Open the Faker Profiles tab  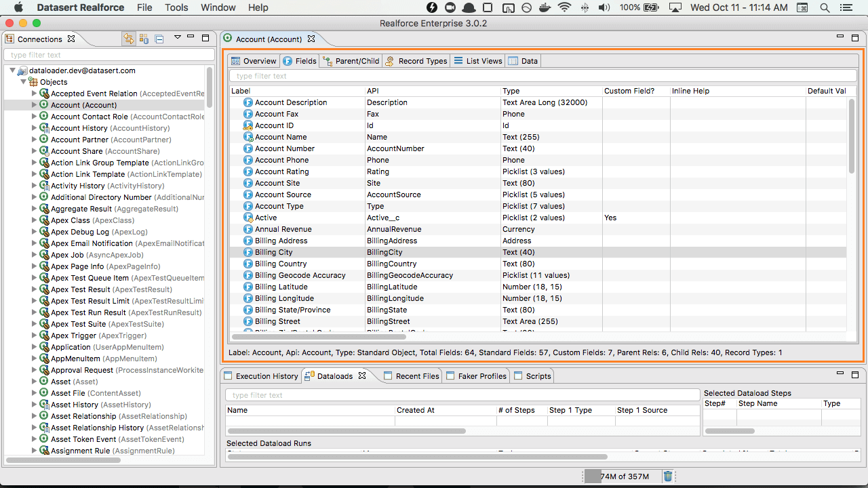coord(475,376)
